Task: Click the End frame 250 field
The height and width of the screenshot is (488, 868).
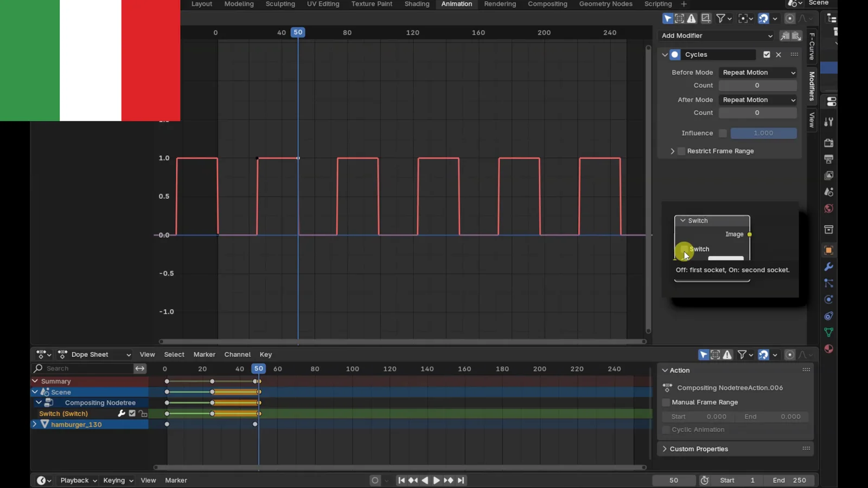Action: click(x=789, y=480)
